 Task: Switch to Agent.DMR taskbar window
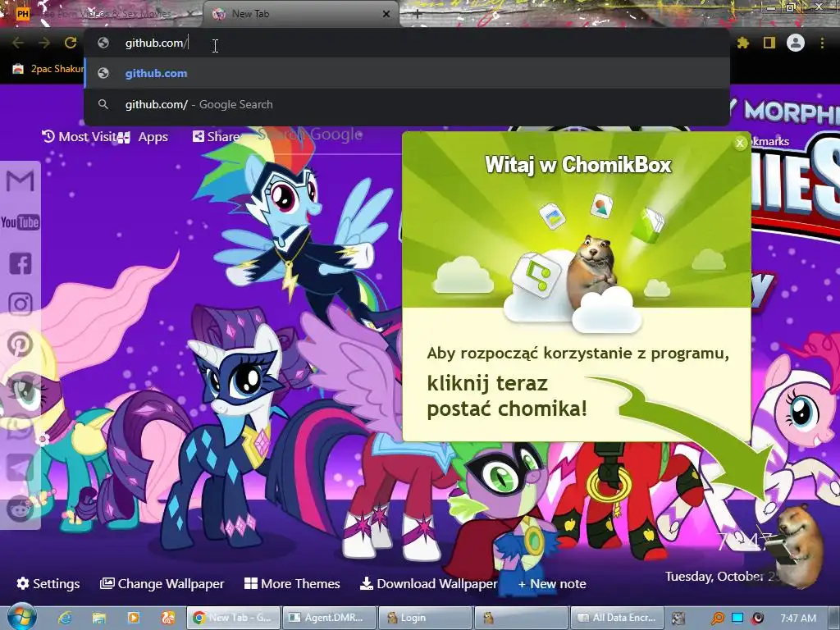pos(329,618)
